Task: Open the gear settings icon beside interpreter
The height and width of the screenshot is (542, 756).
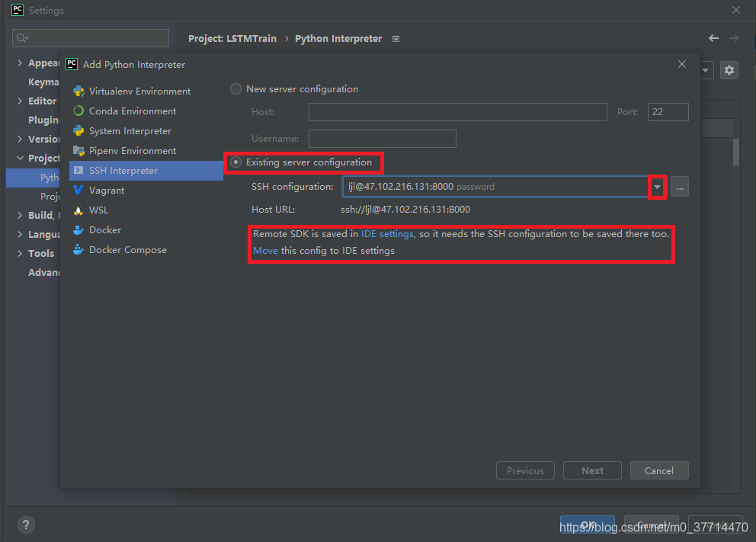Action: pos(729,70)
